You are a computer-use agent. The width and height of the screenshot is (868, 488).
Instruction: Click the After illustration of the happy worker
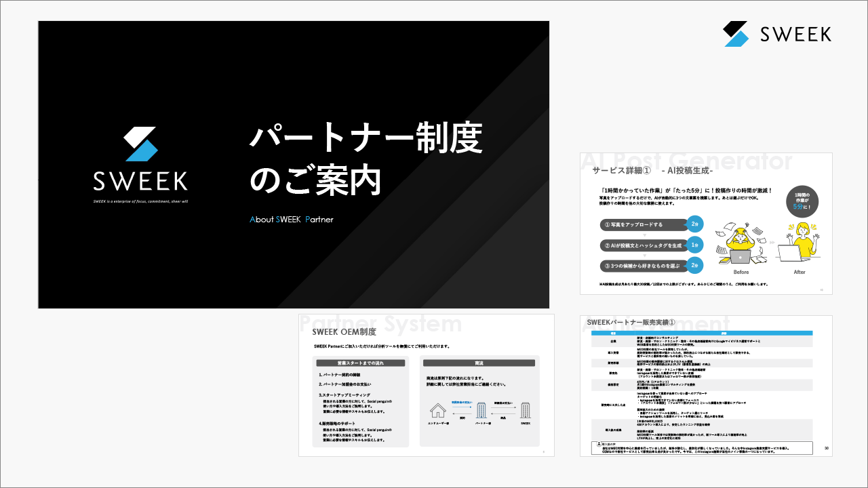797,244
